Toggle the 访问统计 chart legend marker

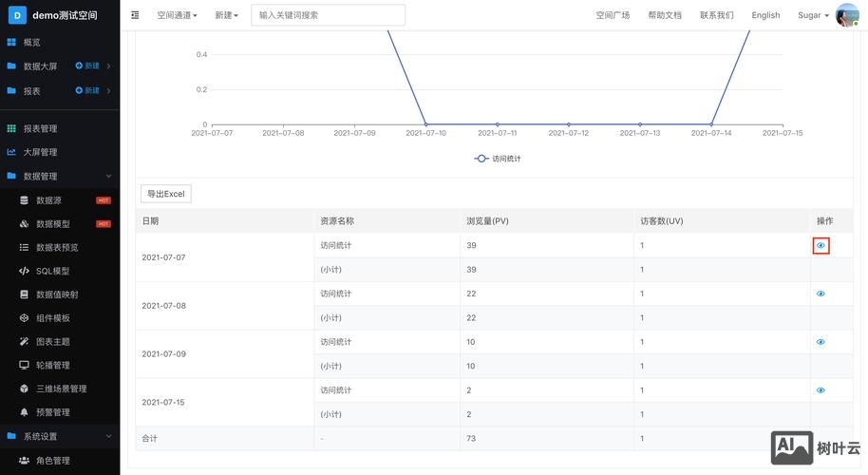pos(482,159)
